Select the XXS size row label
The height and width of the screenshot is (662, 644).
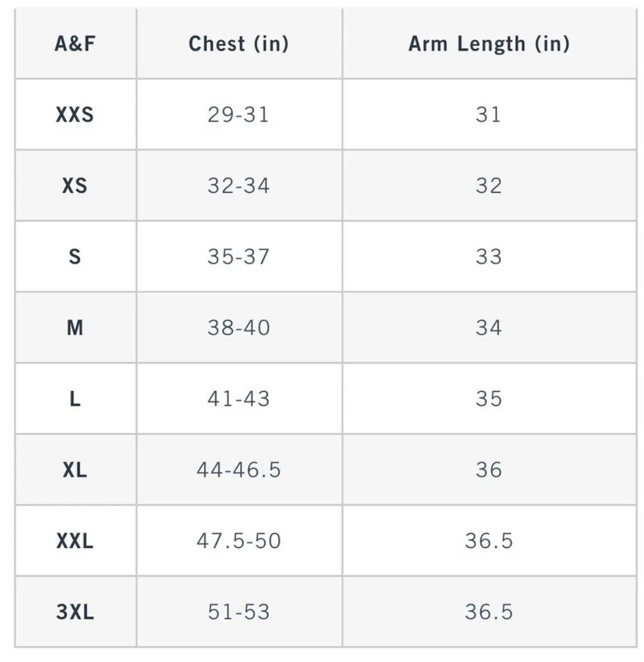[x=75, y=115]
